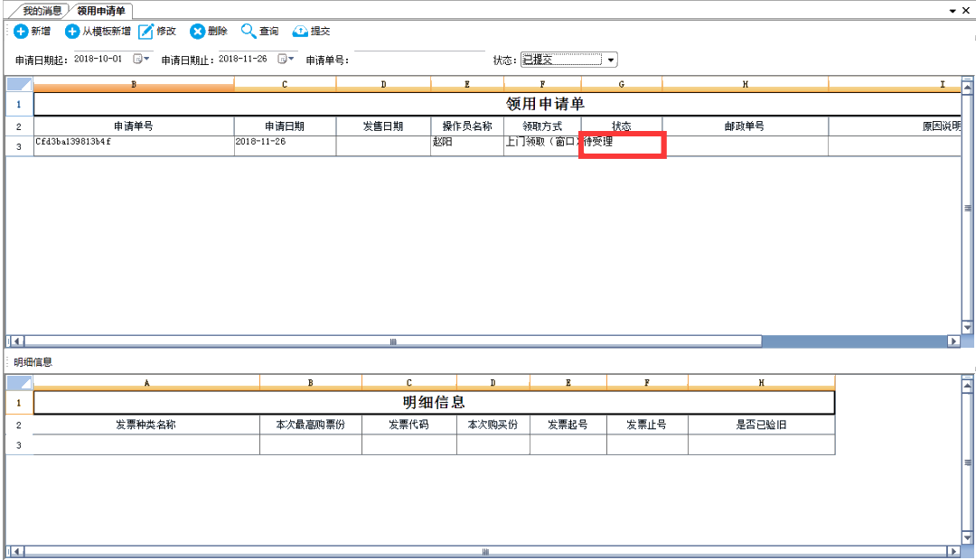Select row 3 header in upper grid
Image resolution: width=976 pixels, height=560 pixels.
tap(19, 146)
